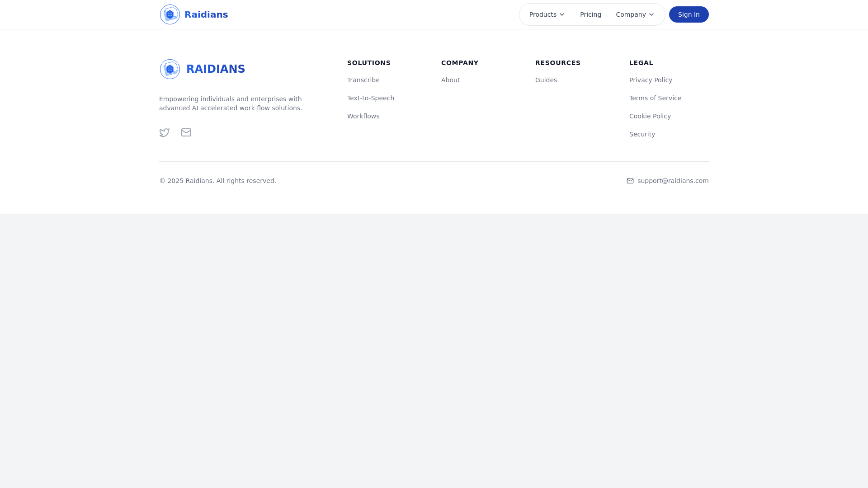The height and width of the screenshot is (488, 868).
Task: Click the Company chevron arrow
Action: tap(651, 14)
